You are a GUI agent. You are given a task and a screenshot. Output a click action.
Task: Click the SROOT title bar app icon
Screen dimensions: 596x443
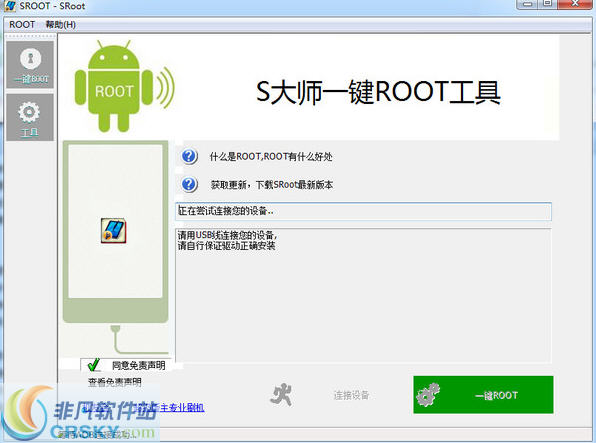10,6
